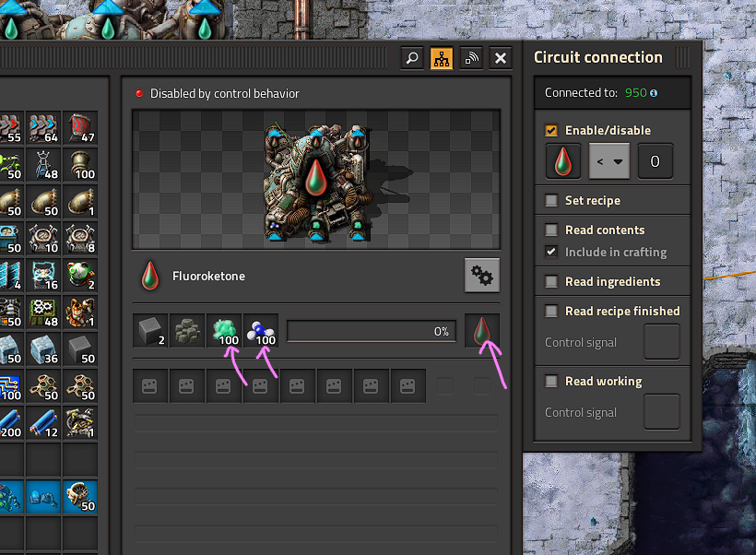This screenshot has width=756, height=555.
Task: Select the fluoroketone condition signal slot
Action: tap(562, 161)
